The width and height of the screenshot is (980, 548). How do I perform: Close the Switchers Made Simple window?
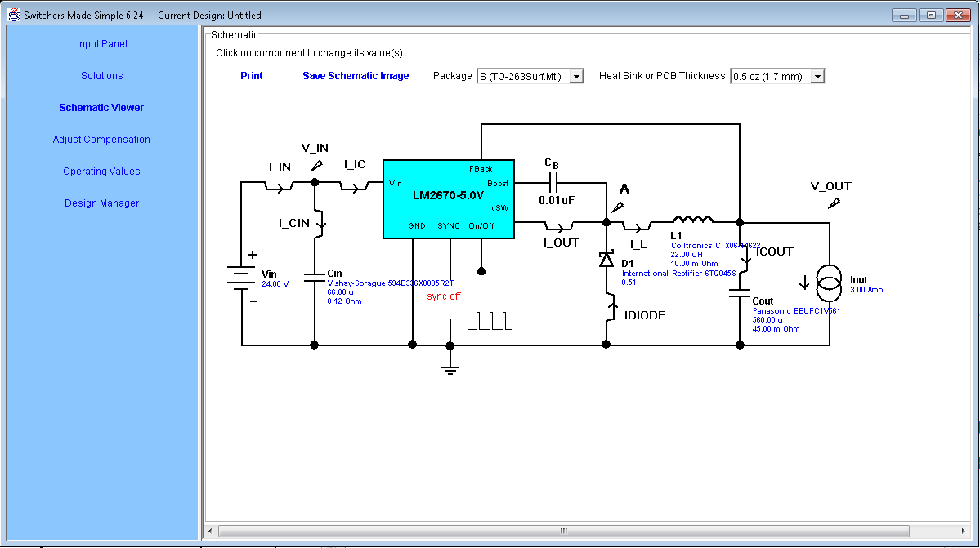click(x=958, y=15)
